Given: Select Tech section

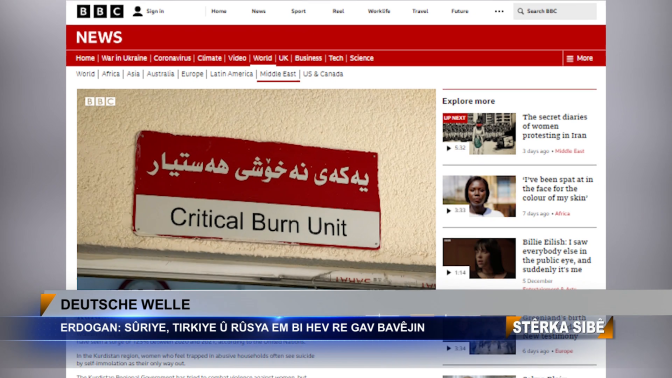Looking at the screenshot, I should [336, 58].
